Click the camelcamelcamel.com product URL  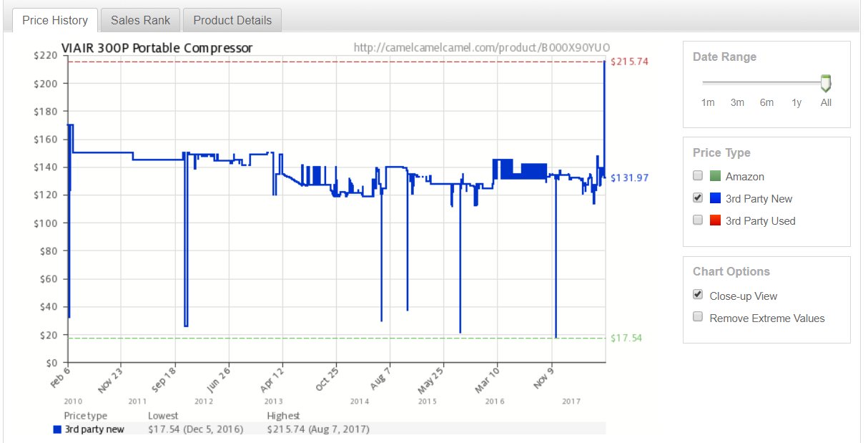[482, 49]
